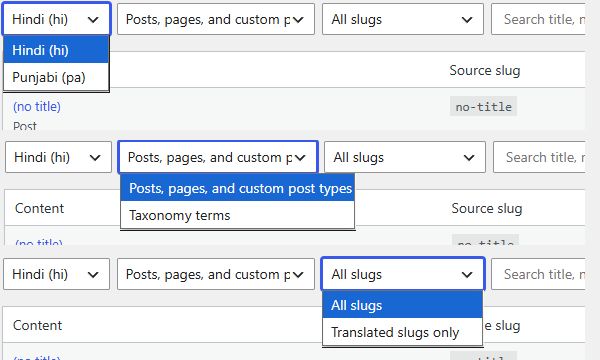Image resolution: width=600 pixels, height=360 pixels.
Task: Open post types dropdown left of focused All slugs dropdown
Action: [x=216, y=274]
